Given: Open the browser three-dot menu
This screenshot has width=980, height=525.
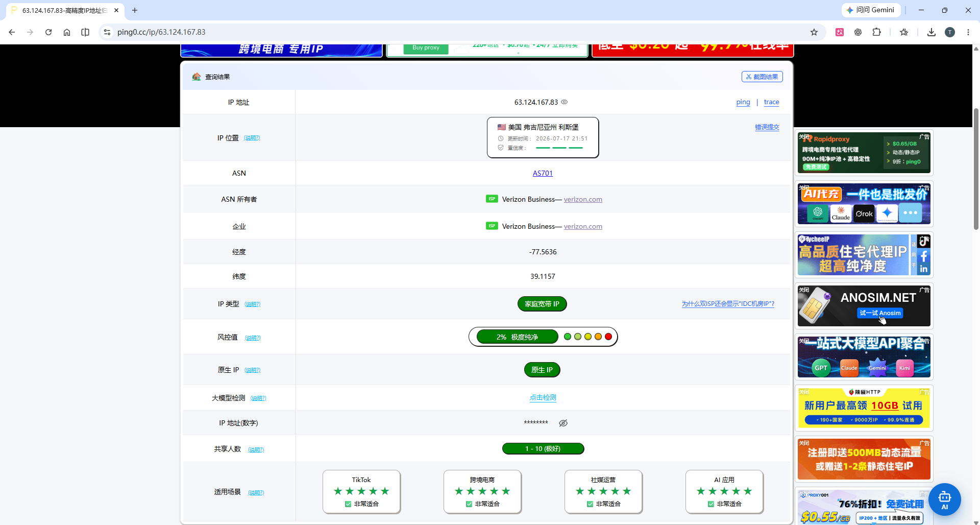Looking at the screenshot, I should click(968, 32).
